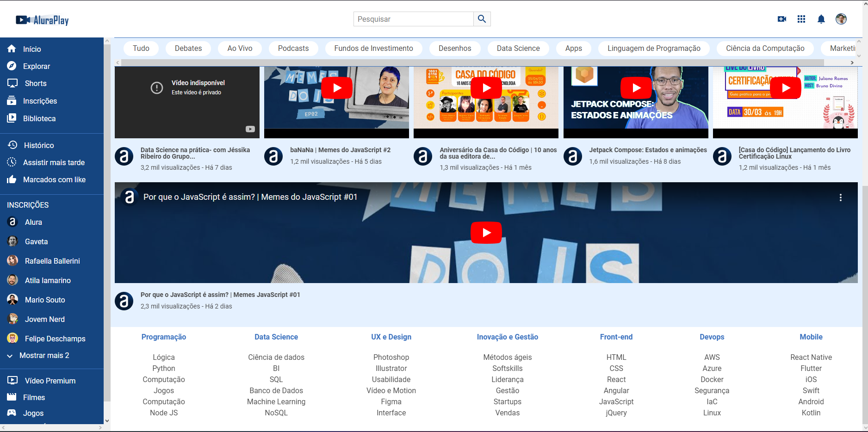868x432 pixels.
Task: Open the Programação footer category
Action: [164, 337]
